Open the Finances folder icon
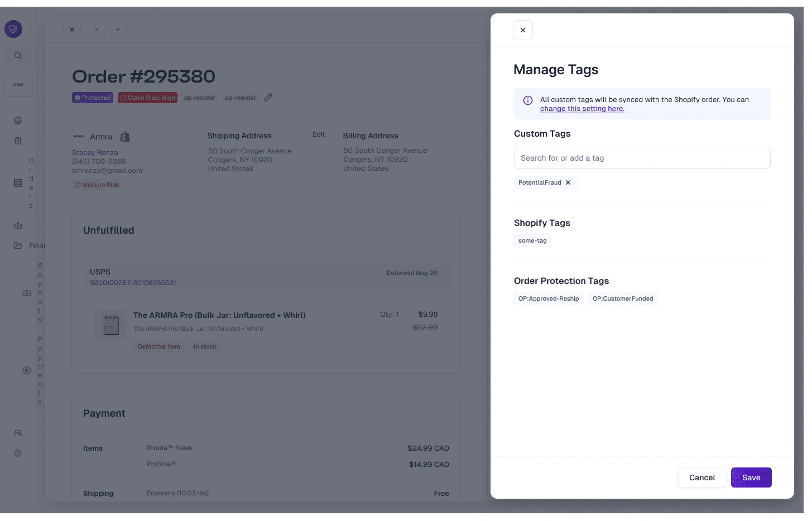Screen dimensions: 812x521 click(17, 245)
